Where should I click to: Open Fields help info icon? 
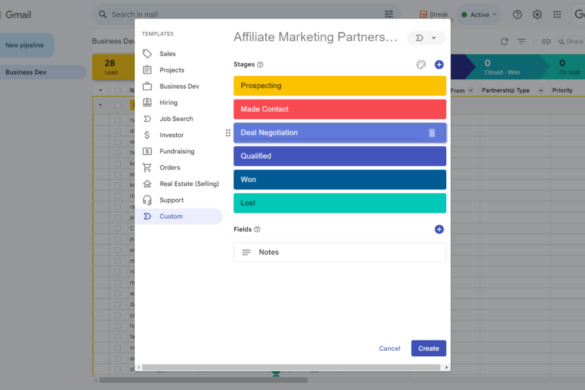pyautogui.click(x=257, y=229)
